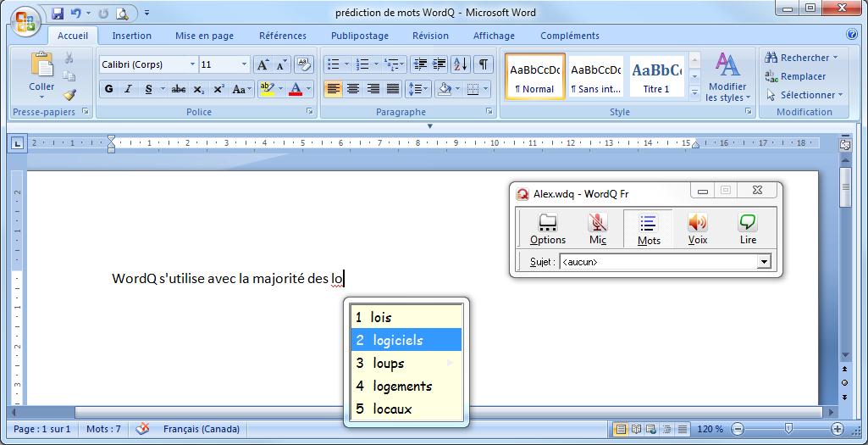Click the WordQ Lire button

748,229
